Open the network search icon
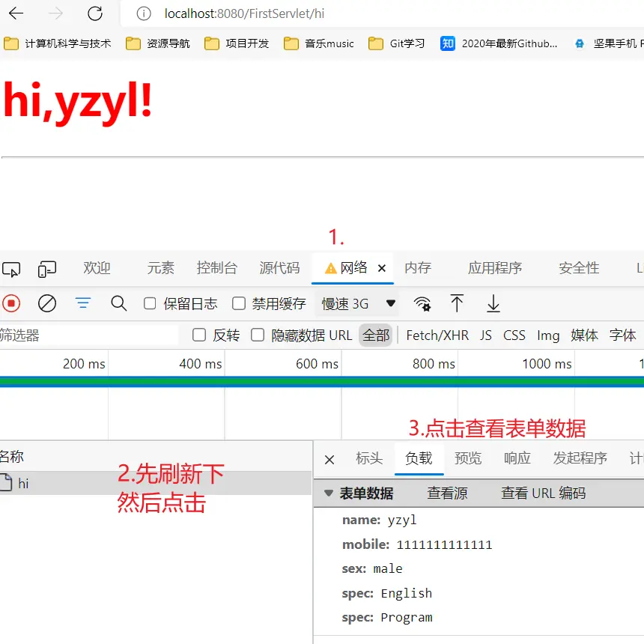 tap(118, 303)
